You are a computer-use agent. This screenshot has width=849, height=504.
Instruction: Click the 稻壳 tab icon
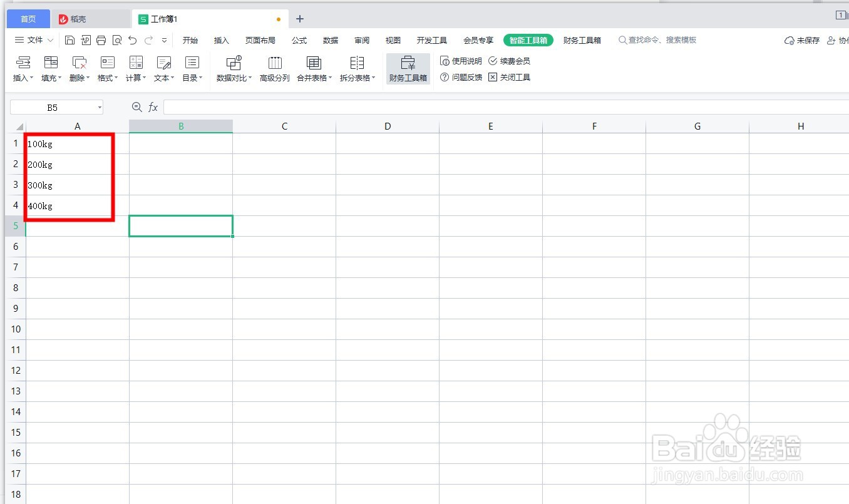tap(63, 19)
